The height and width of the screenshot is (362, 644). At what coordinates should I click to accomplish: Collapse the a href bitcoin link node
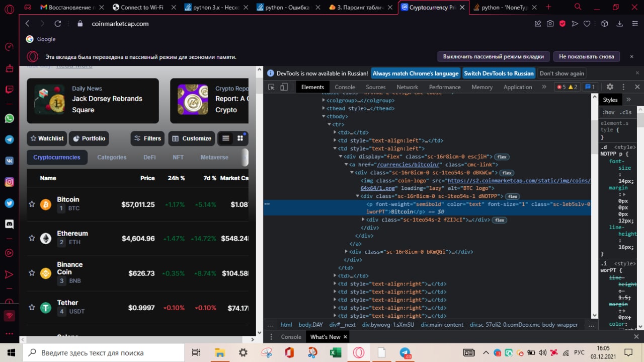tap(346, 165)
